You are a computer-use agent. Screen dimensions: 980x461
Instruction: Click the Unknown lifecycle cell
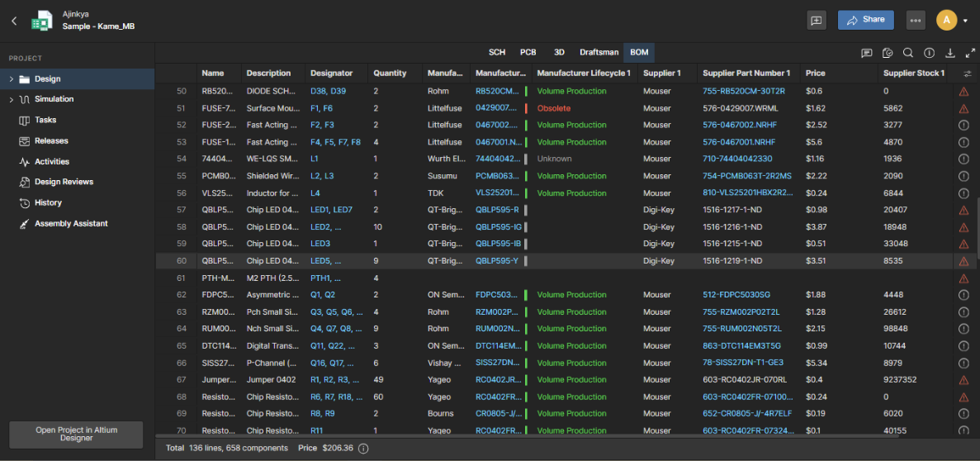click(x=554, y=159)
